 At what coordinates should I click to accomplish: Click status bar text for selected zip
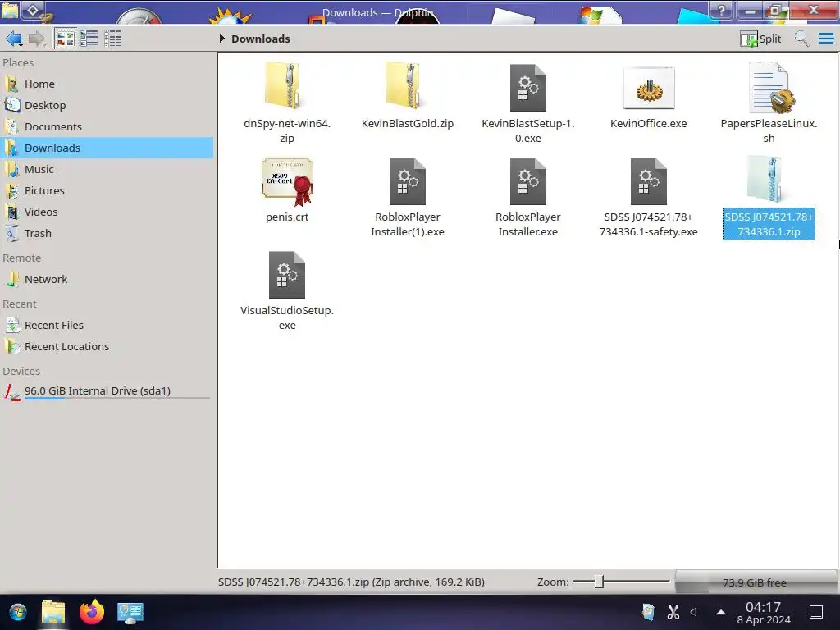coord(351,582)
